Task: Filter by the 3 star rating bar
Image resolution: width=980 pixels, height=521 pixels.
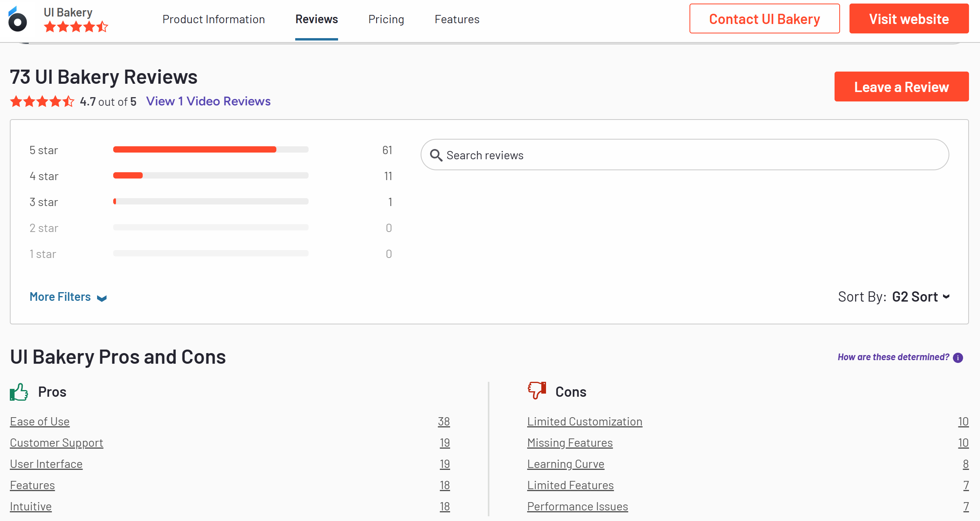Action: [x=211, y=201]
